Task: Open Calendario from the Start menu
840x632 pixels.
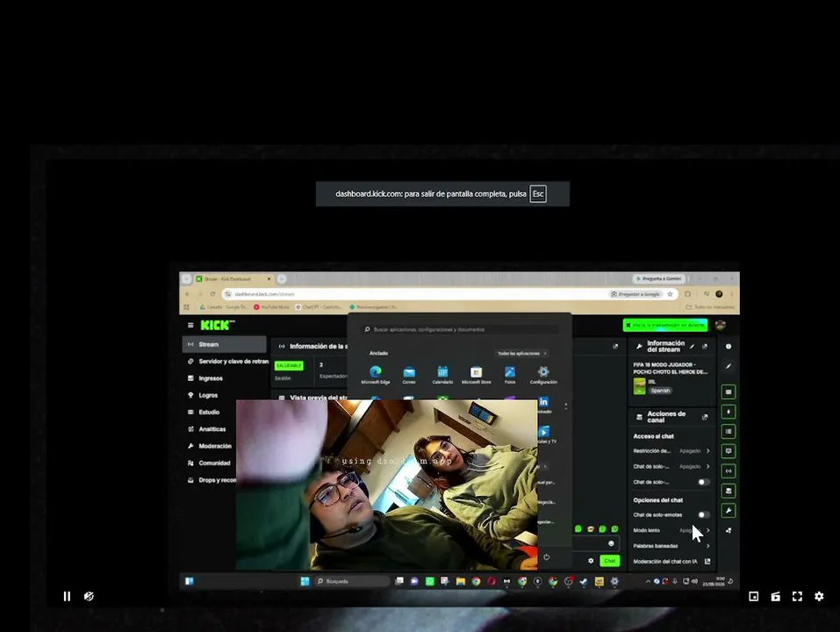Action: pyautogui.click(x=442, y=375)
